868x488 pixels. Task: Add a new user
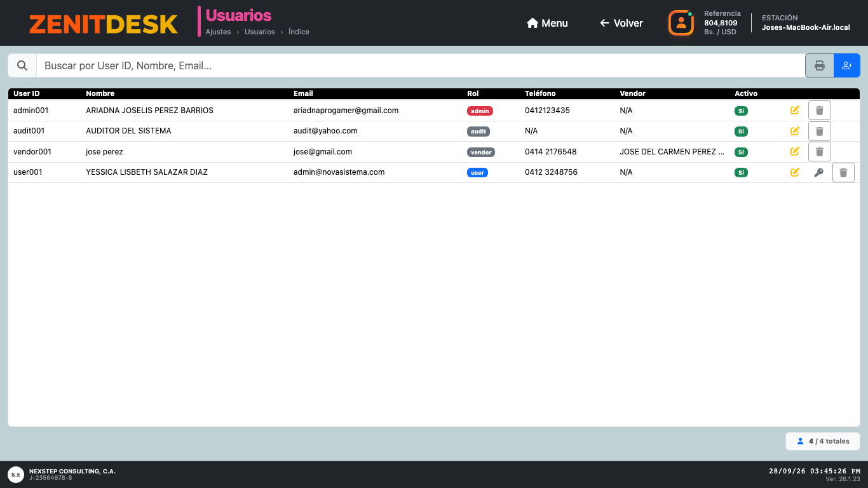coord(847,65)
